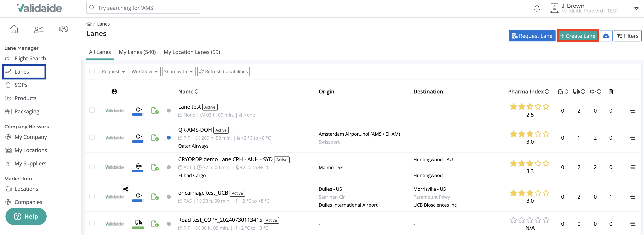Expand the Workflow dropdown
The image size is (644, 235).
[145, 72]
